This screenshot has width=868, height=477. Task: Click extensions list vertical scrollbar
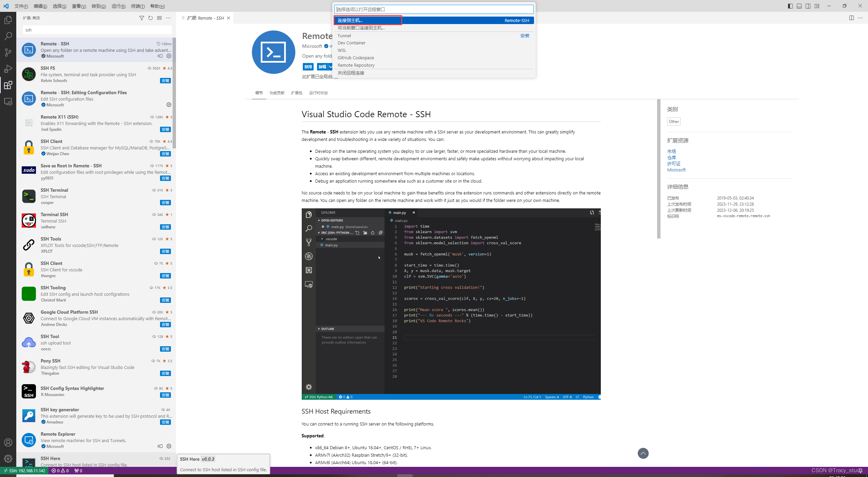click(174, 94)
